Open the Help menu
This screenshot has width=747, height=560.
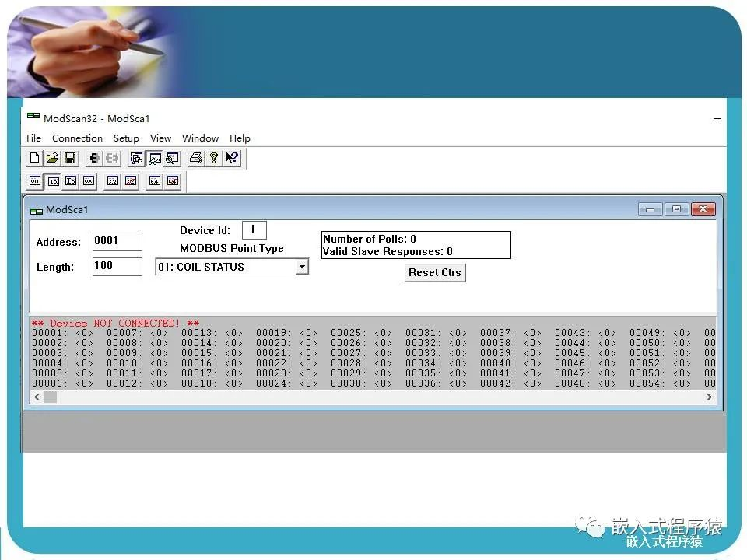(x=240, y=138)
